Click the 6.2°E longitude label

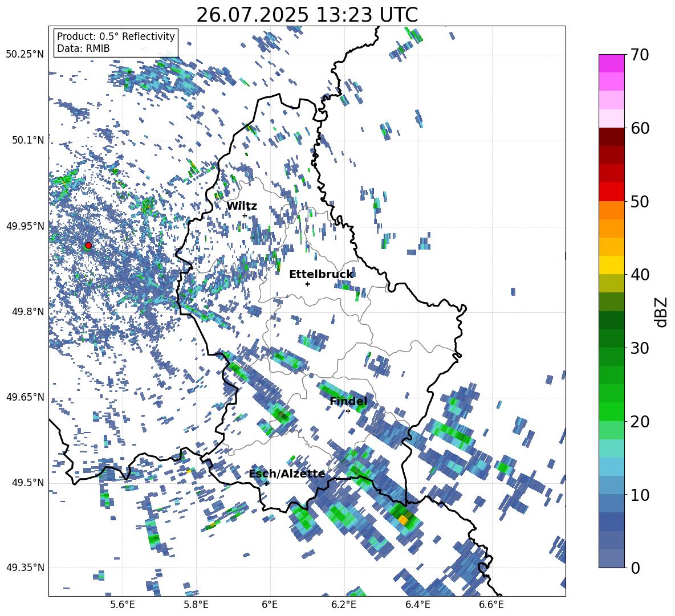pos(344,605)
